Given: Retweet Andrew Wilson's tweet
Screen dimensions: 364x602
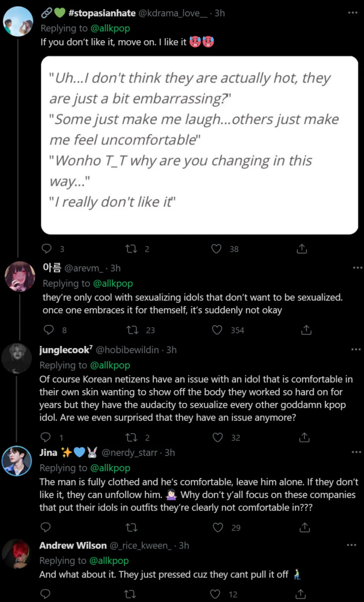Looking at the screenshot, I should [130, 594].
